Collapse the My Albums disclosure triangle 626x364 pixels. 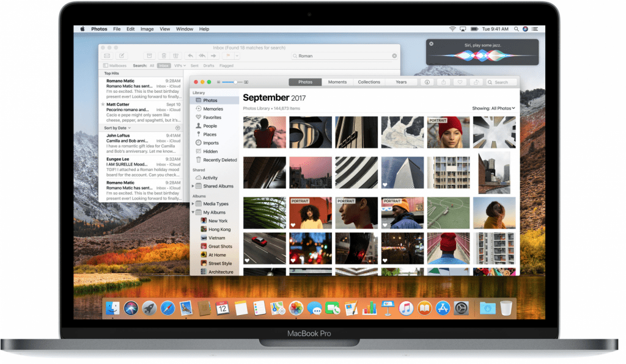point(193,213)
